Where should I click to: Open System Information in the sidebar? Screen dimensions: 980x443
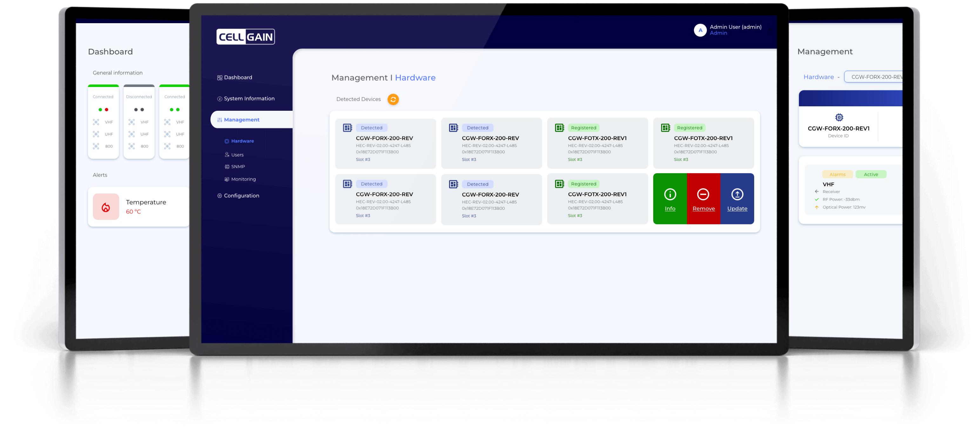coord(249,98)
